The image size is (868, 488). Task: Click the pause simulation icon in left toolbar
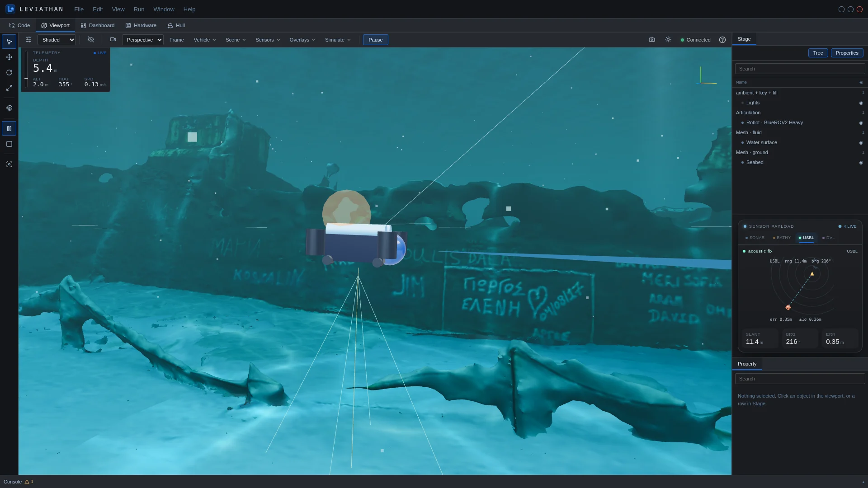point(9,129)
